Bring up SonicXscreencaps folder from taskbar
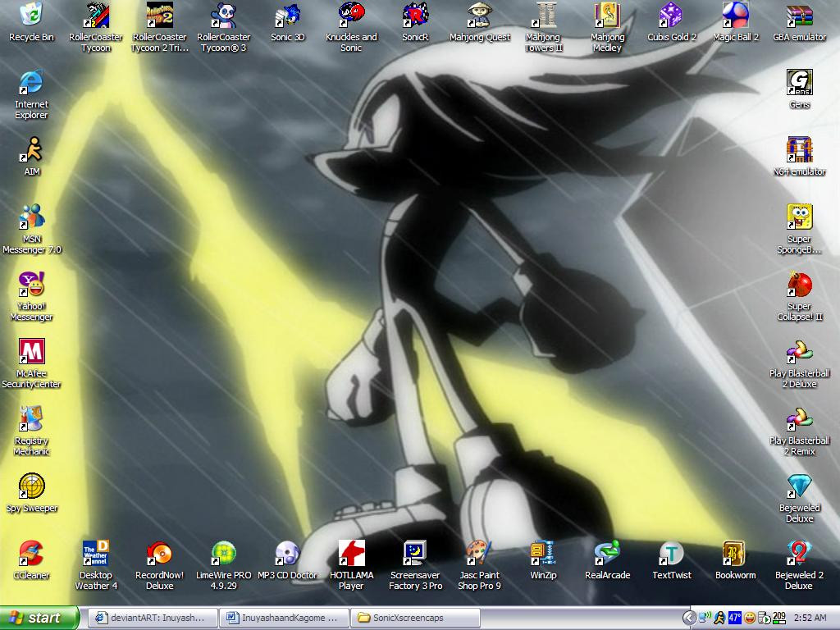The height and width of the screenshot is (630, 840). [x=415, y=618]
